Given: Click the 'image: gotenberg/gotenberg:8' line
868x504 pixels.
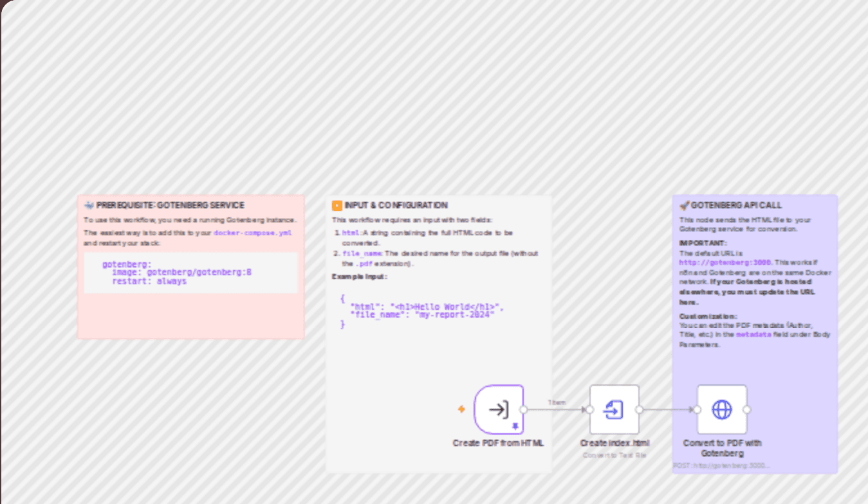Looking at the screenshot, I should (181, 273).
